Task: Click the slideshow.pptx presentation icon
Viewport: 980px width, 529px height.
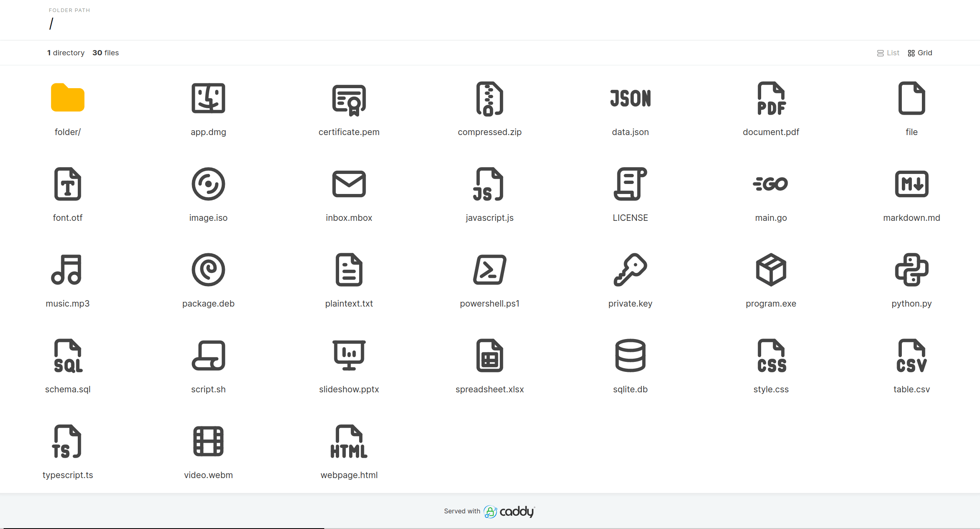Action: click(349, 355)
